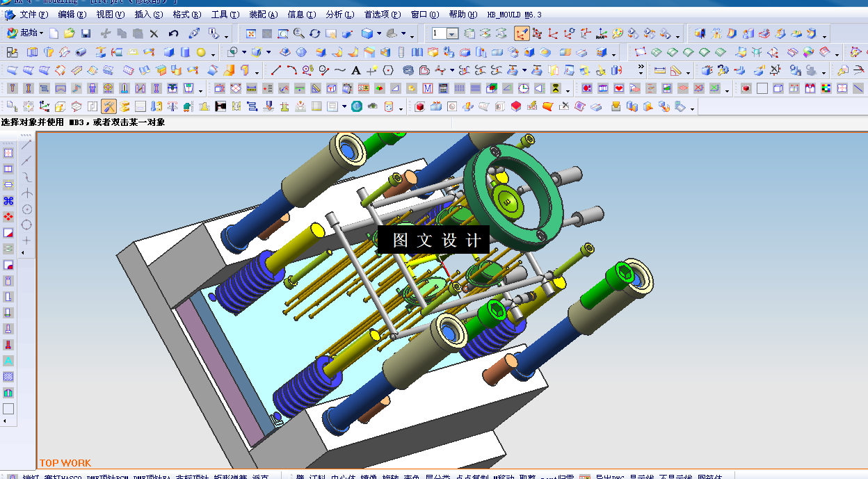The image size is (868, 479).
Task: Select the pan hand icon
Action: click(331, 33)
